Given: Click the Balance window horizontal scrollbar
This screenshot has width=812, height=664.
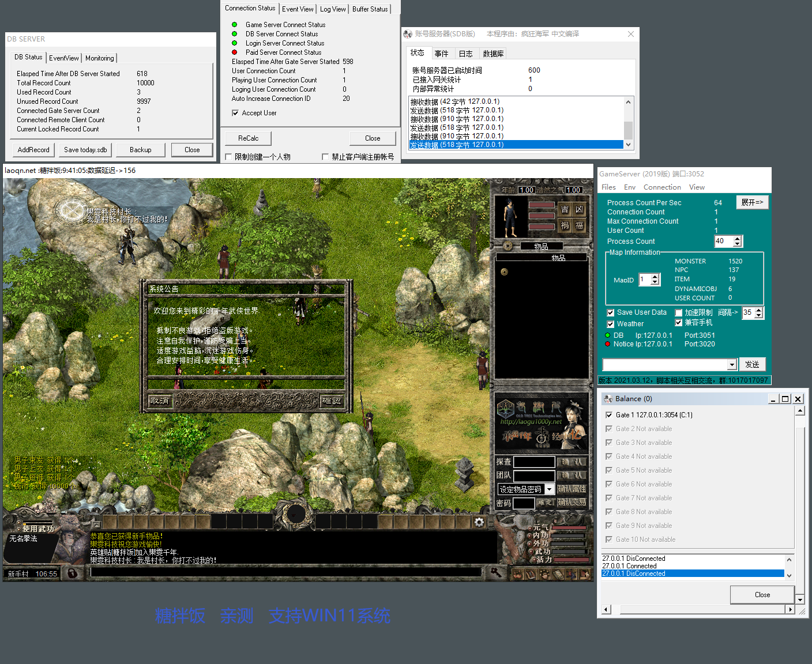Looking at the screenshot, I should tap(698, 609).
